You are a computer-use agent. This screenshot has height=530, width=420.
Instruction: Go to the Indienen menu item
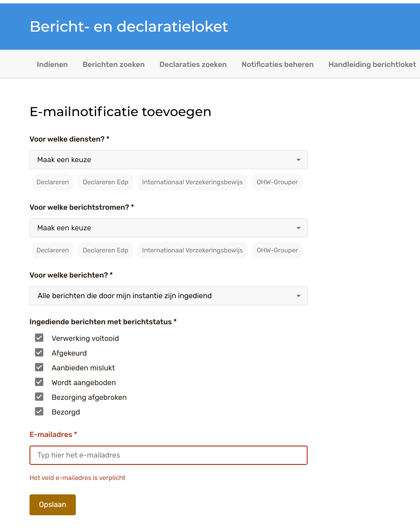(x=52, y=64)
